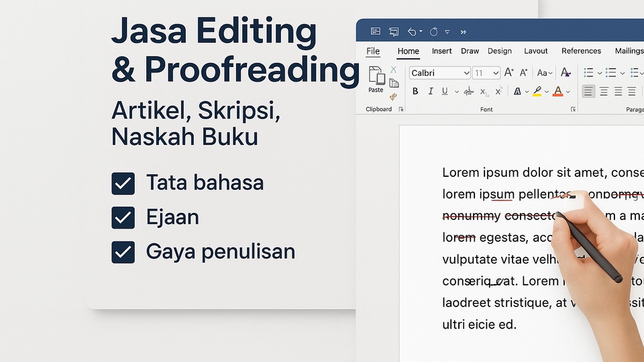Select the Home ribbon tab
The width and height of the screenshot is (644, 362).
(x=409, y=52)
